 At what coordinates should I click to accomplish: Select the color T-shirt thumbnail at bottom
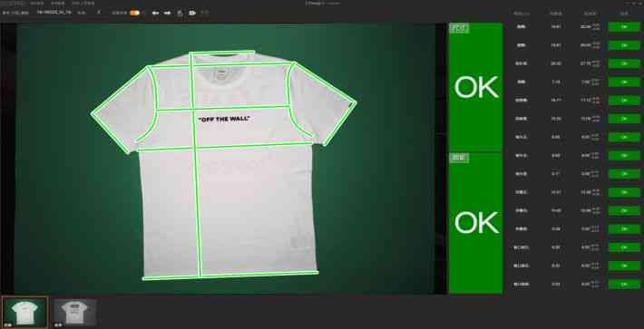25,313
